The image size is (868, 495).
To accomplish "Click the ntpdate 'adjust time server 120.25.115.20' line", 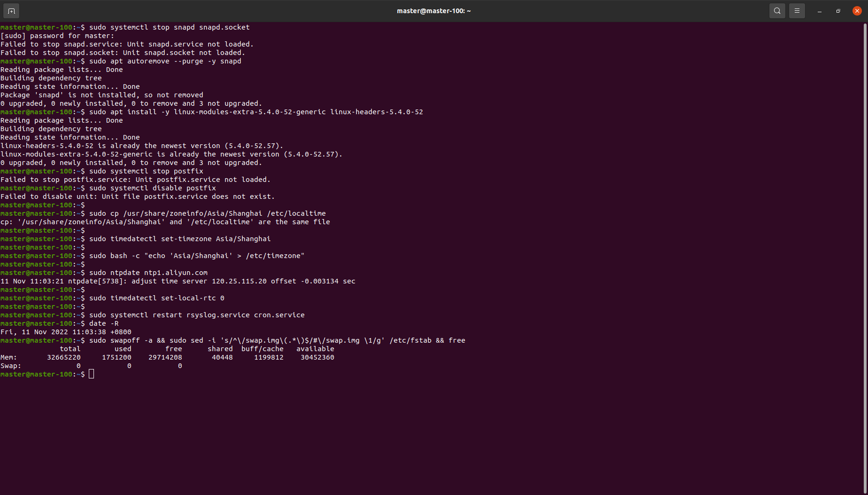I will pyautogui.click(x=178, y=281).
